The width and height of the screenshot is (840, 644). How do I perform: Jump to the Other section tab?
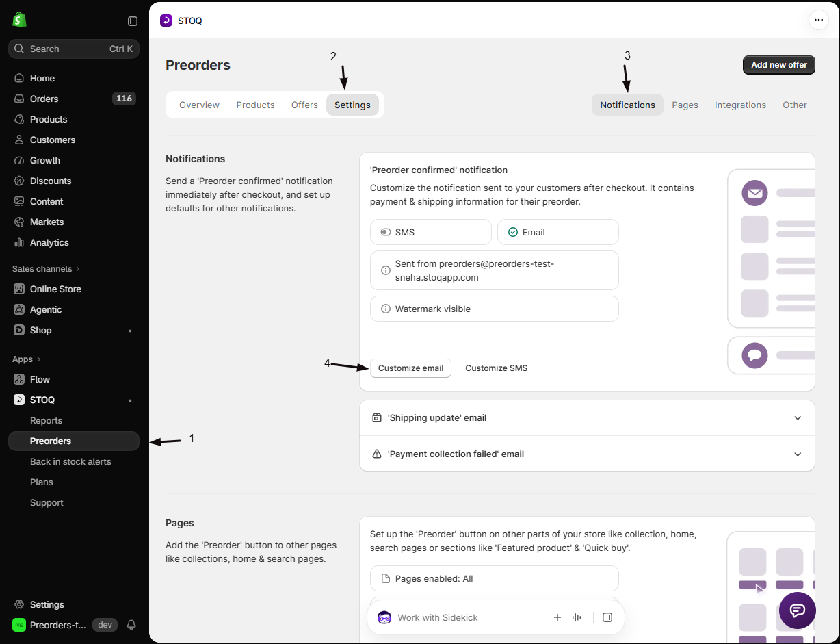795,105
